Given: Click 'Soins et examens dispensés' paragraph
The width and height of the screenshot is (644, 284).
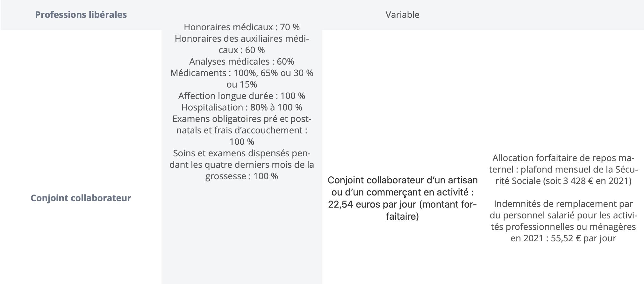Looking at the screenshot, I should [x=242, y=165].
